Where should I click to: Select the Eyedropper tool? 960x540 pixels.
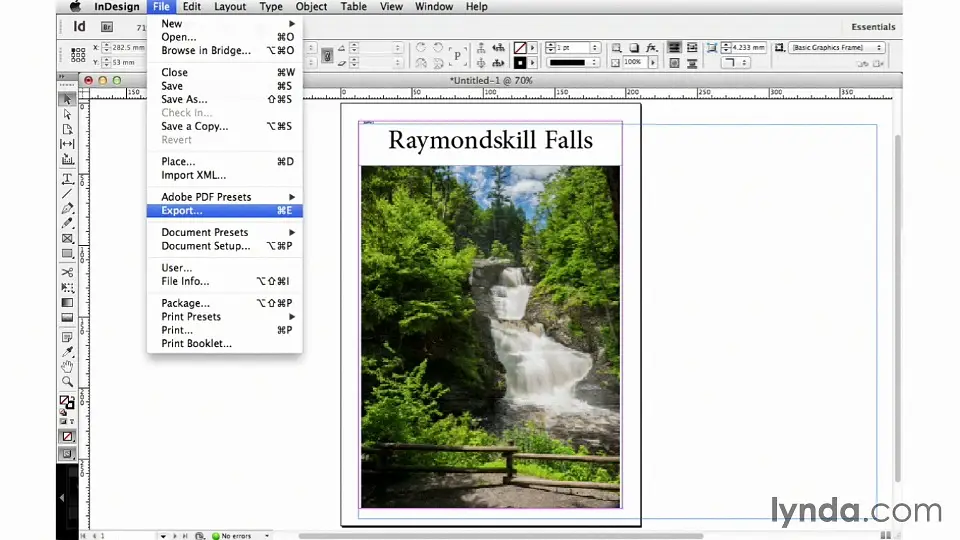[x=67, y=352]
